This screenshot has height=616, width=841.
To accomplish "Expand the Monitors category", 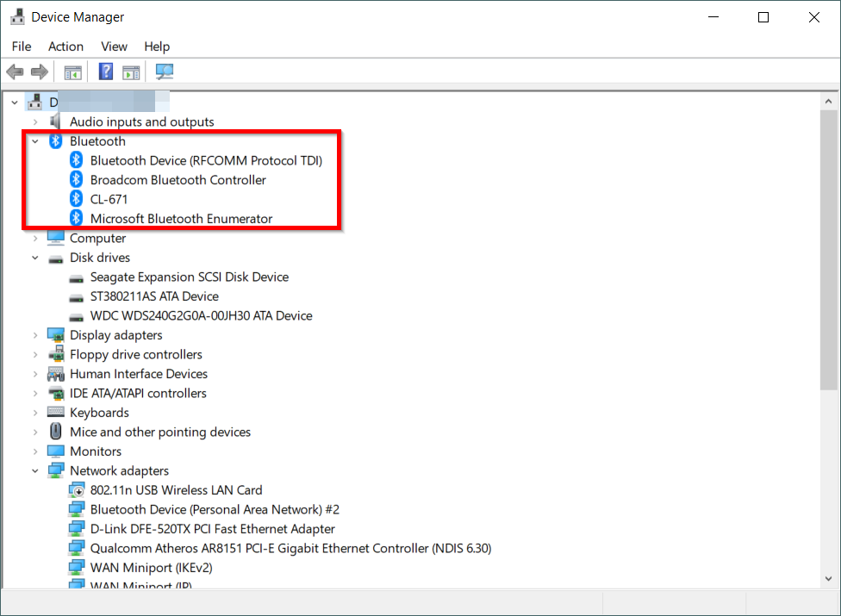I will 35,451.
